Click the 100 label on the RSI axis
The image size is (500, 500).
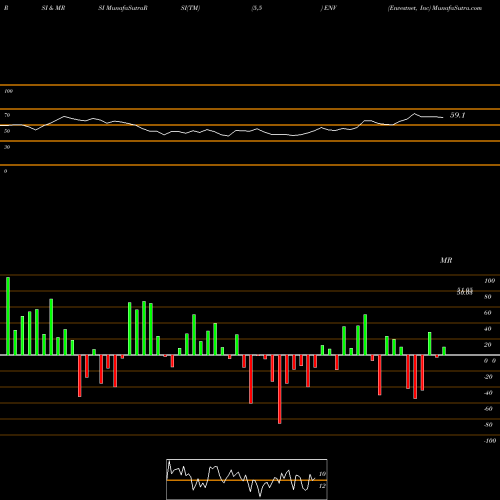pos(8,91)
